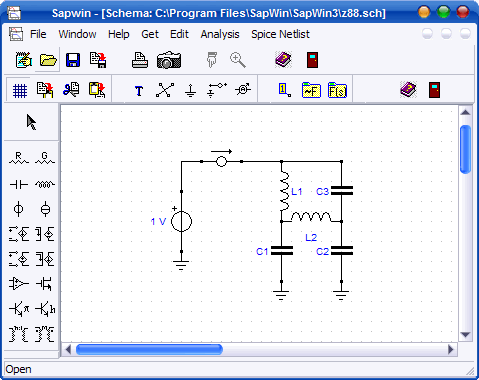Screen dimensions: 479x380
Task: Click the horizontal scrollbar right arrow
Action: [x=451, y=349]
